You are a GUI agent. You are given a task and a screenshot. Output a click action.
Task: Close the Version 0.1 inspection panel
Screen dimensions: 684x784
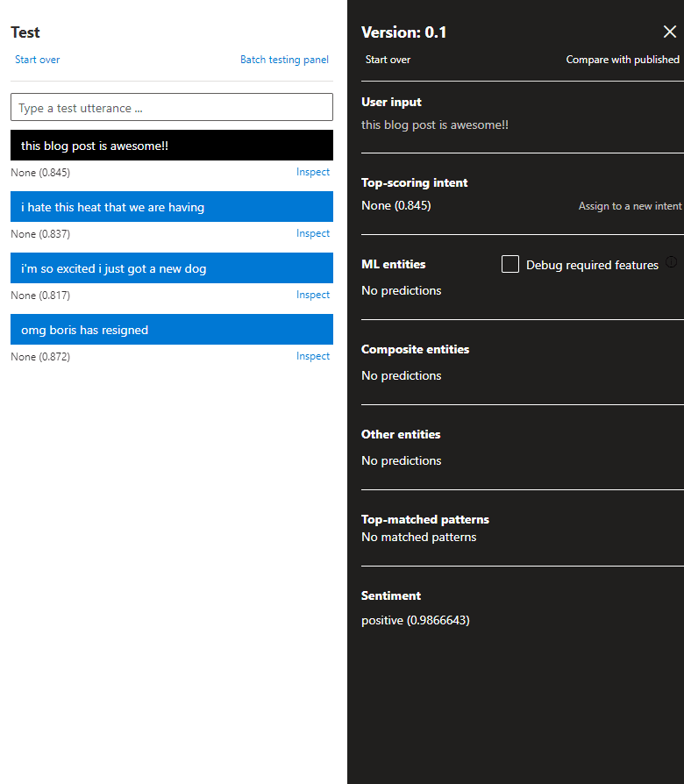(x=669, y=32)
